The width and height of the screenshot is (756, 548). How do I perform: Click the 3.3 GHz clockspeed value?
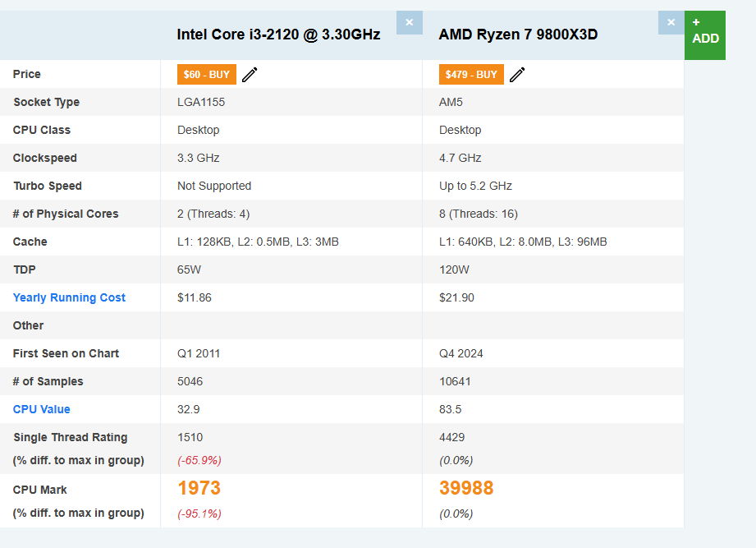[198, 159]
